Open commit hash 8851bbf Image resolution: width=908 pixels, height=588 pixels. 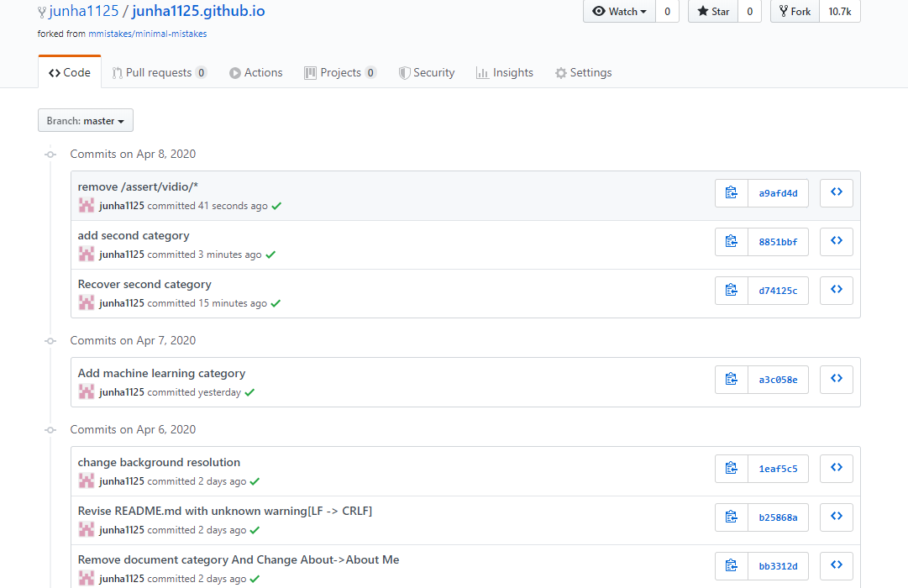tap(779, 242)
